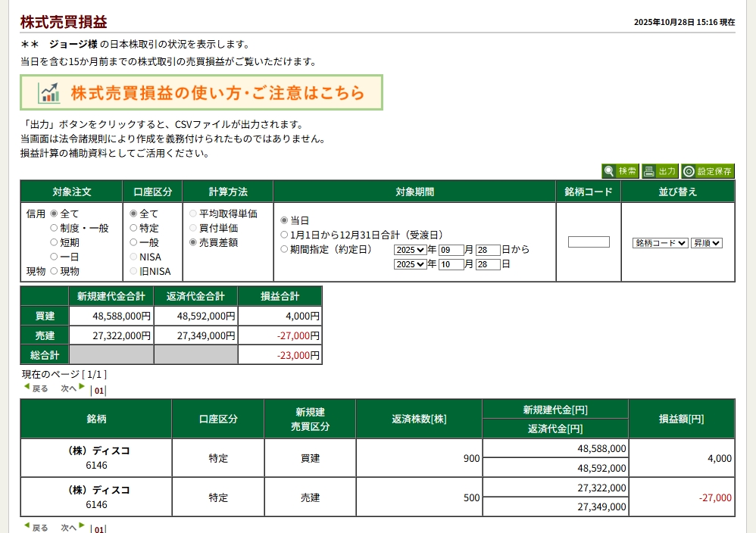Open the 銘柄コード sort key dropdown
Screen dimensions: 756x533
click(x=660, y=243)
